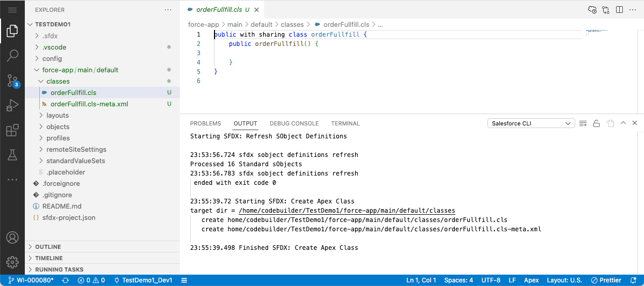The height and width of the screenshot is (286, 644).
Task: Switch to the TERMINAL tab
Action: tap(345, 123)
